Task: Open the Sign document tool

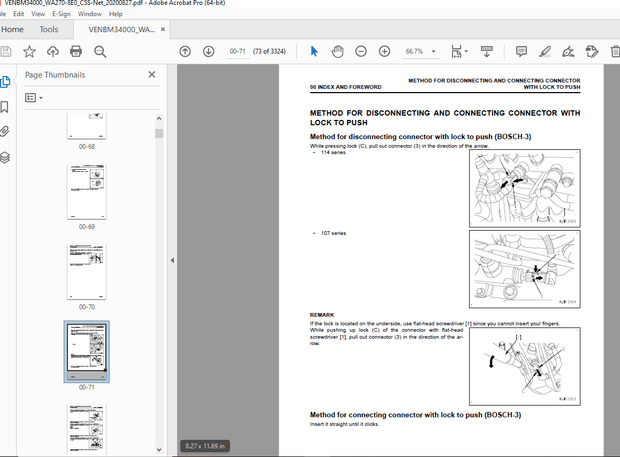Action: [568, 51]
